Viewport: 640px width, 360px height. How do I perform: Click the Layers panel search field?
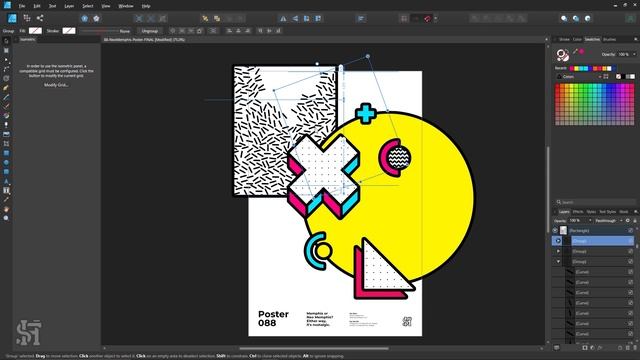pyautogui.click(x=596, y=202)
